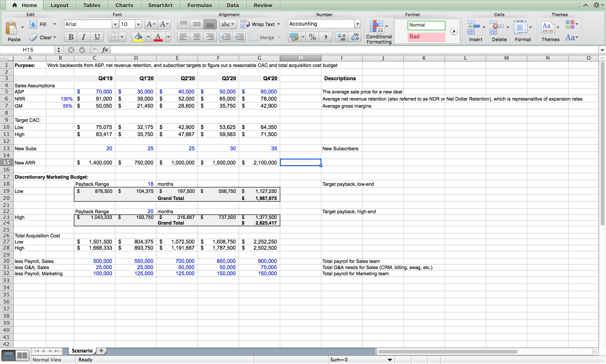Open the Themes gallery icon
The image size is (606, 364).
(x=548, y=27)
